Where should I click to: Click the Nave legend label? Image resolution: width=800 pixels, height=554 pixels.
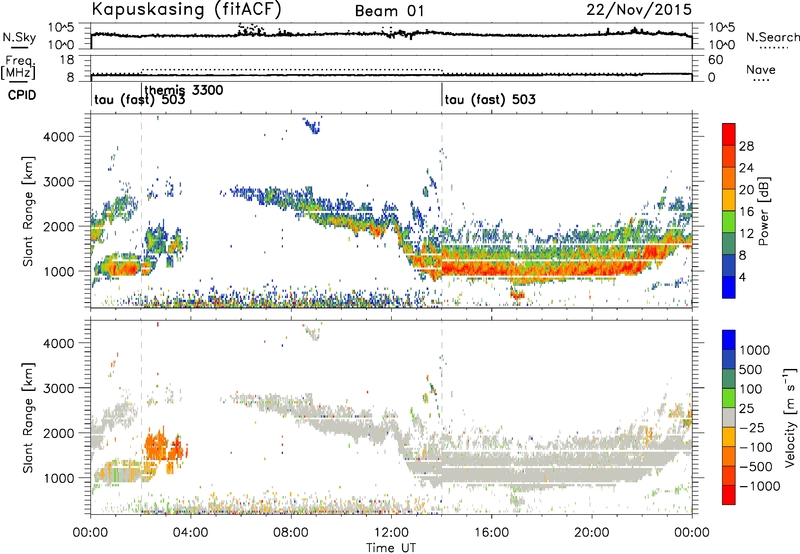click(761, 69)
